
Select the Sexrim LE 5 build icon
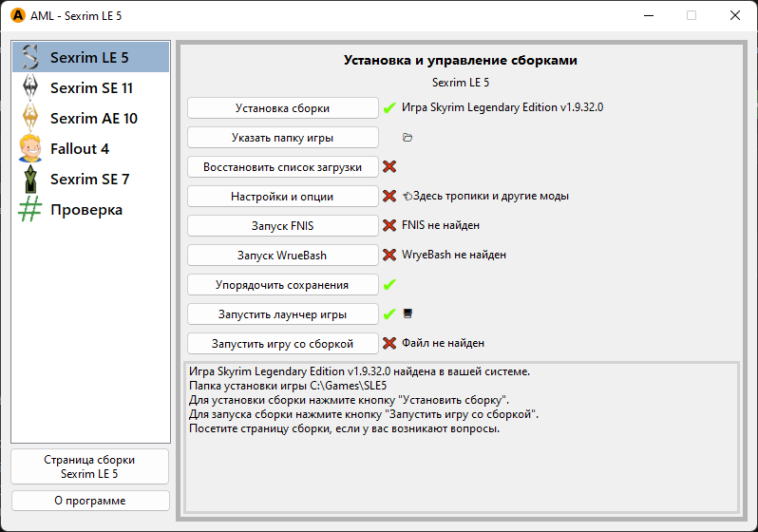[31, 57]
